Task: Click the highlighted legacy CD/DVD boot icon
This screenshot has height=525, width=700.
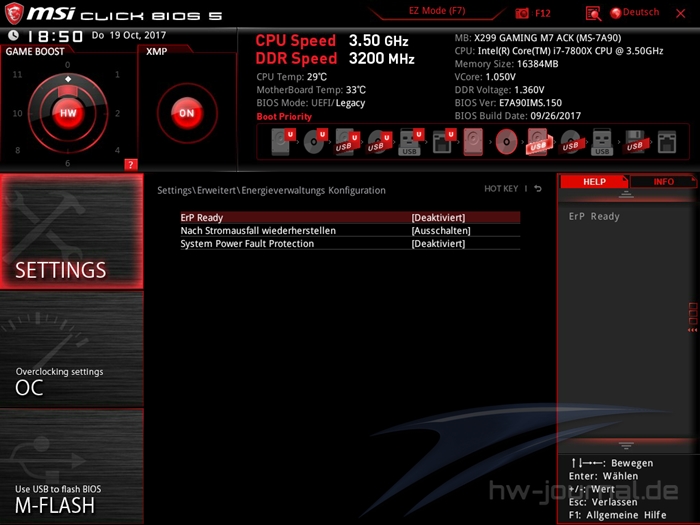Action: pos(506,142)
